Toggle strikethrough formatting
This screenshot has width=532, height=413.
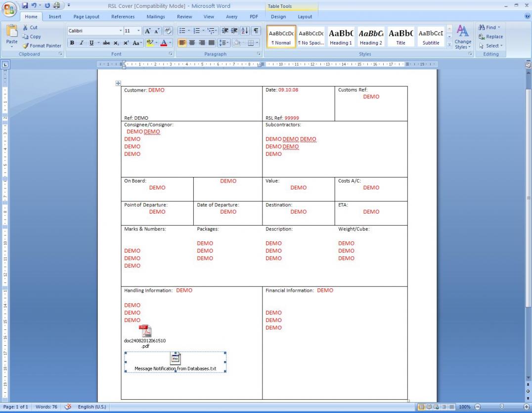coord(106,43)
